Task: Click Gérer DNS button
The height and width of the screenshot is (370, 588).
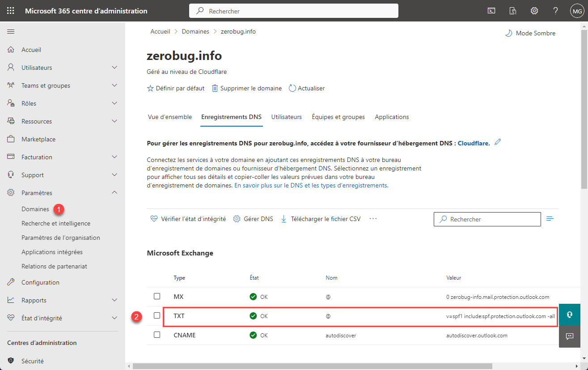Action: pyautogui.click(x=253, y=219)
